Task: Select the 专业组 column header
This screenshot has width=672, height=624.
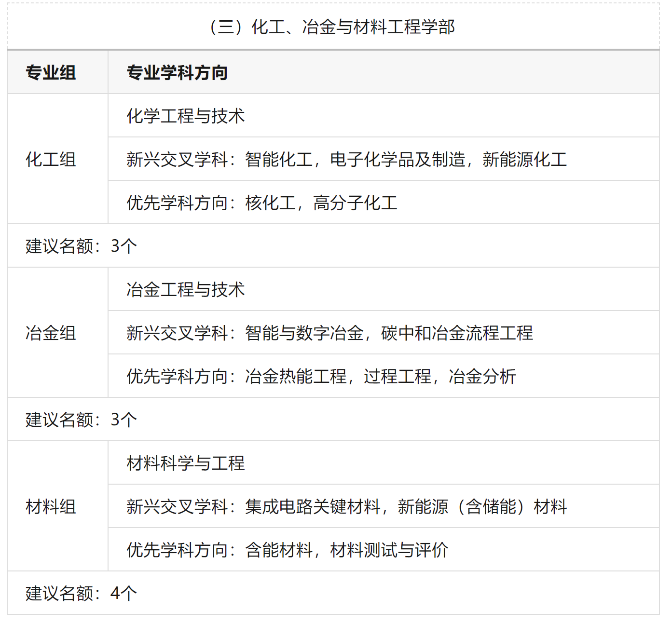Action: click(x=51, y=73)
